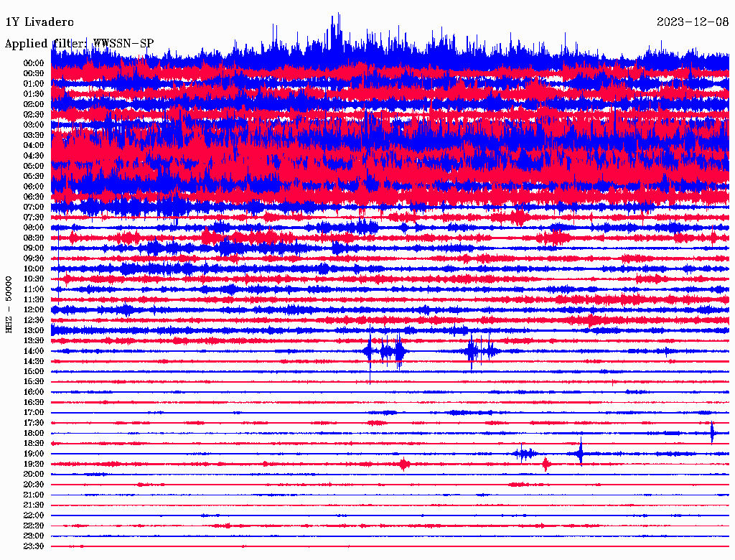Select the 01:30 time label
This screenshot has height=560, width=735.
[x=33, y=94]
